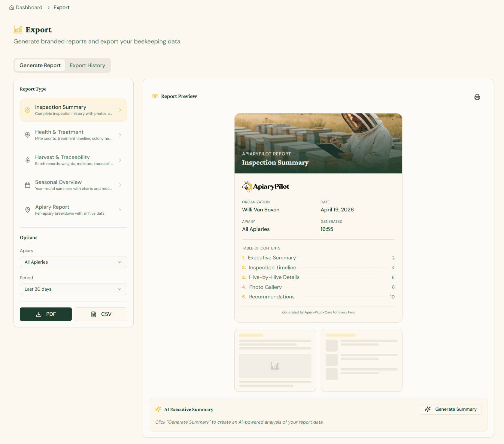Image resolution: width=504 pixels, height=444 pixels.
Task: Switch to the Export History tab
Action: coord(87,65)
